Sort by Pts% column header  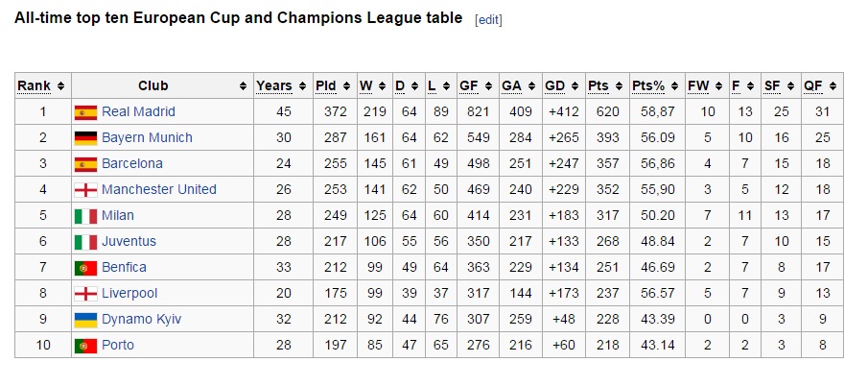tap(648, 86)
